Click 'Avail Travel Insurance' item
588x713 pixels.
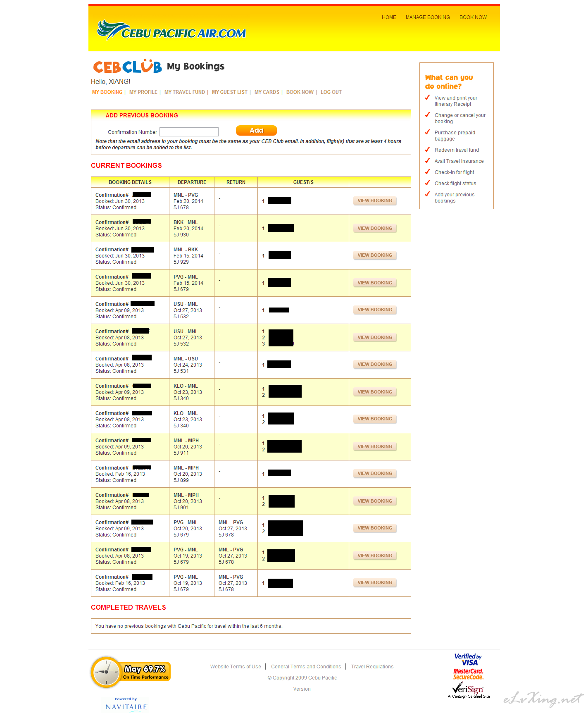(459, 161)
